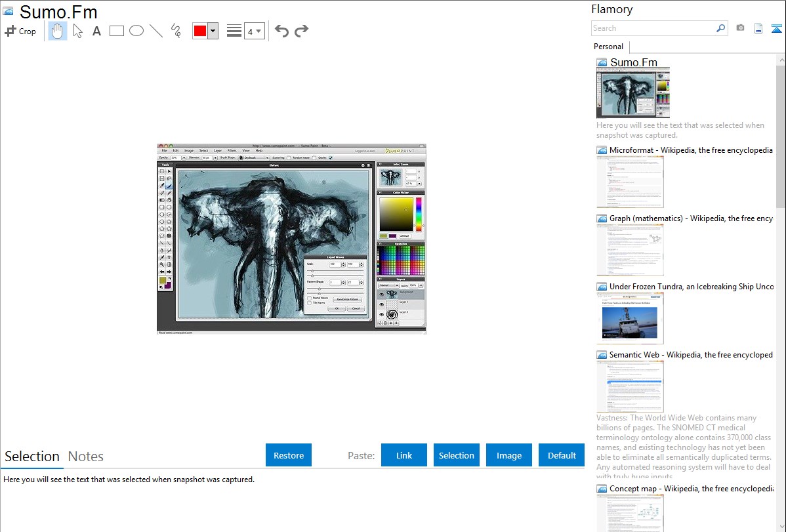Click the icon beside Semantic Web title

[x=602, y=354]
